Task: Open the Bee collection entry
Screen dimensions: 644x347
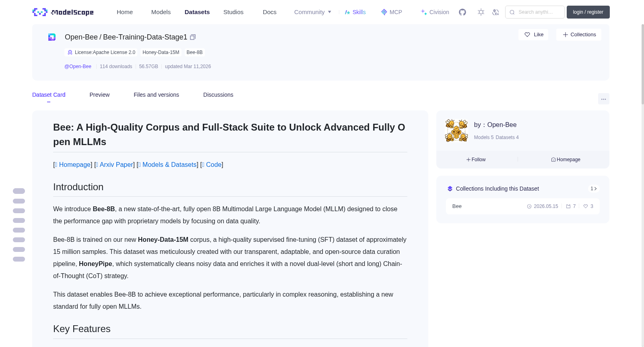Action: (522, 206)
